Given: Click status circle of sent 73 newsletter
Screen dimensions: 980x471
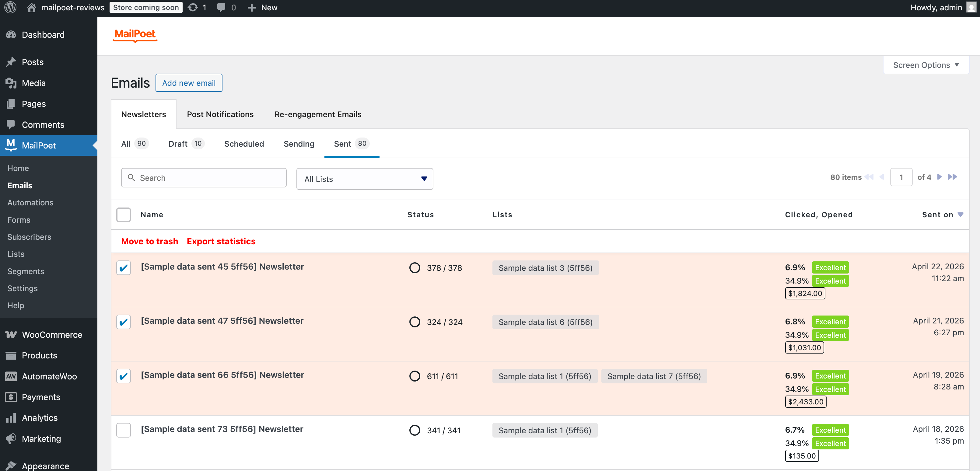Looking at the screenshot, I should point(415,430).
